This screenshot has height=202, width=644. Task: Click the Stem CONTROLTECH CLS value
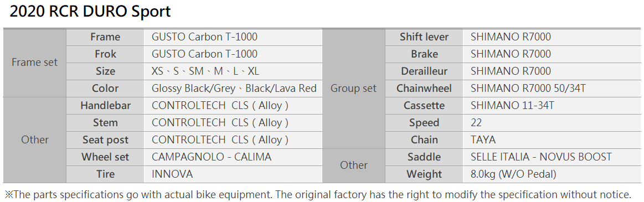(x=220, y=123)
